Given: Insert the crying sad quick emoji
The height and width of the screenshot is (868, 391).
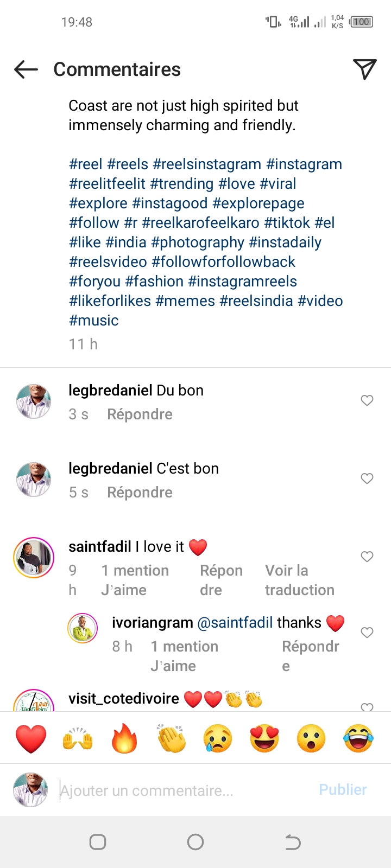Looking at the screenshot, I should [218, 738].
